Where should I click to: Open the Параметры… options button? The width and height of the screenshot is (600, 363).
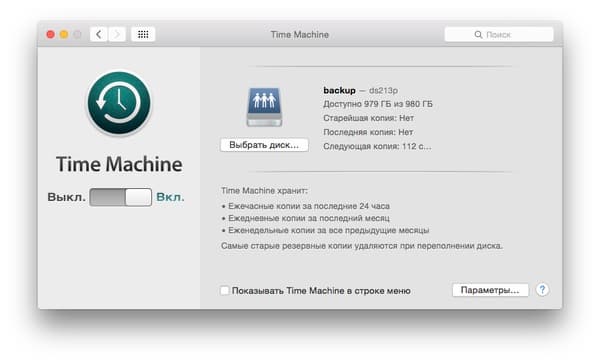click(490, 290)
